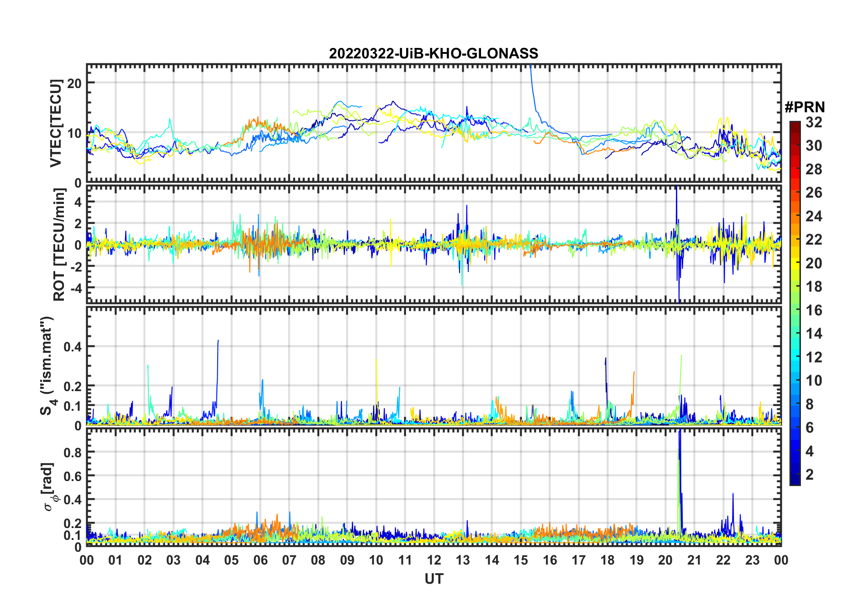The width and height of the screenshot is (868, 607).
Task: Click the S4 ("ism.mat") axis label
Action: click(47, 366)
